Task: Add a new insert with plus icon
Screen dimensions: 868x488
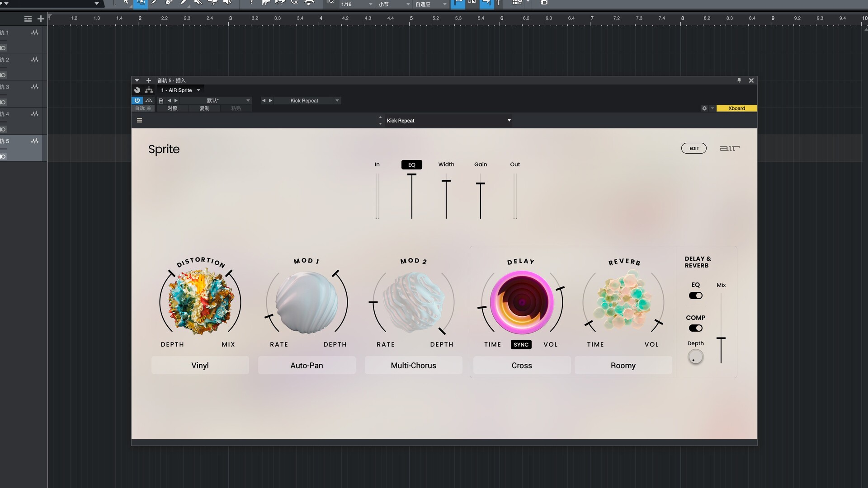Action: (149, 80)
